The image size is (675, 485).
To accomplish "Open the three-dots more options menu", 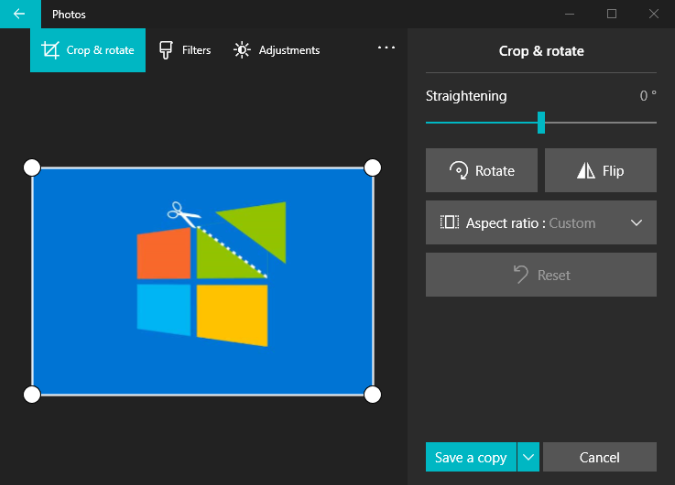I will 386,47.
